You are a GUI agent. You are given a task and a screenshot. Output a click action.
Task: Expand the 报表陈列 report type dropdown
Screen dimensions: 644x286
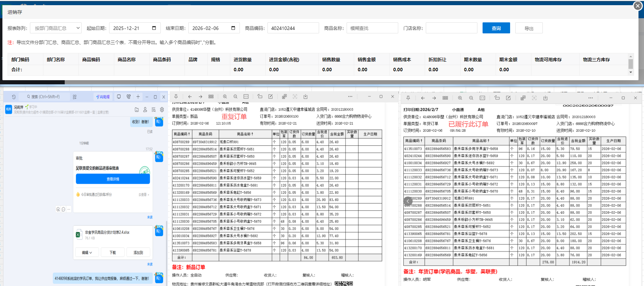pos(56,28)
